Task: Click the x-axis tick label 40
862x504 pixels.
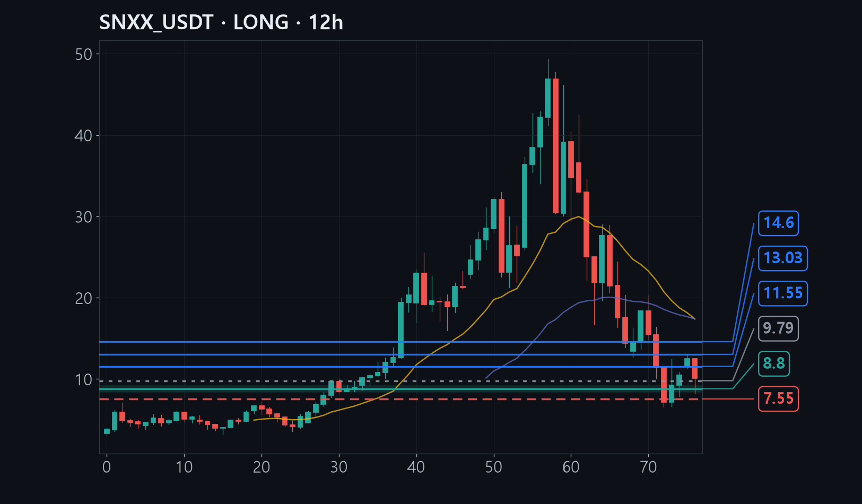Action: pos(416,467)
